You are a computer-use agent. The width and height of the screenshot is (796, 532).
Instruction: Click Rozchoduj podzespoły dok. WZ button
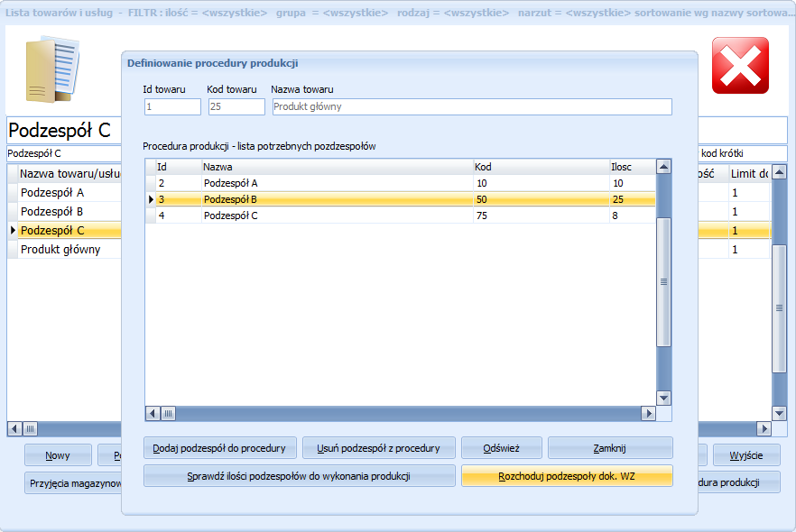567,476
